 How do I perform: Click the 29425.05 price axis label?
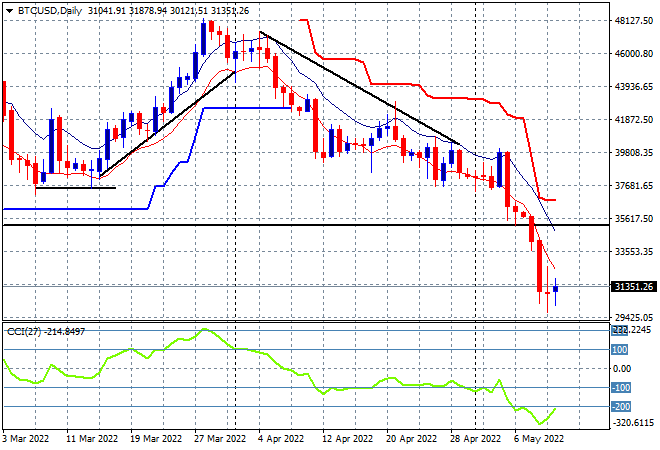click(x=634, y=317)
